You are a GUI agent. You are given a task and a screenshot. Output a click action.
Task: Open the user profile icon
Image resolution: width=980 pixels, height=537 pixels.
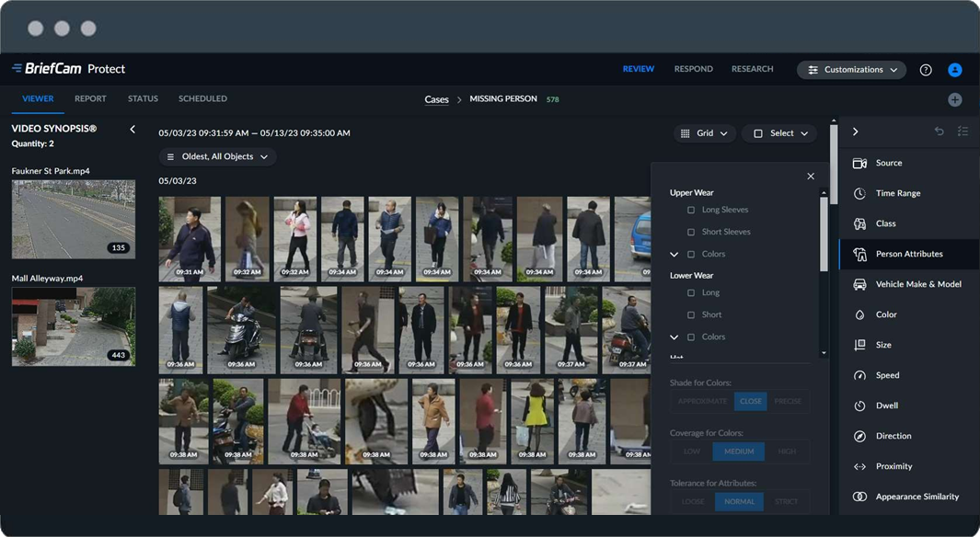(x=954, y=70)
